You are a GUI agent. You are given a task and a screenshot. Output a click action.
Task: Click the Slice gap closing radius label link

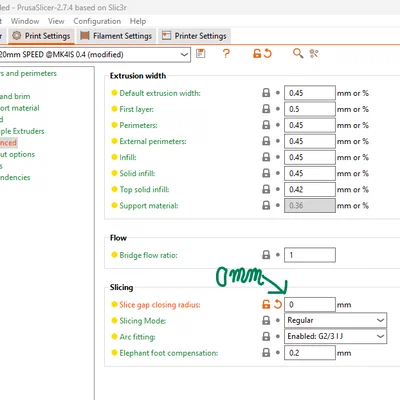coord(160,305)
